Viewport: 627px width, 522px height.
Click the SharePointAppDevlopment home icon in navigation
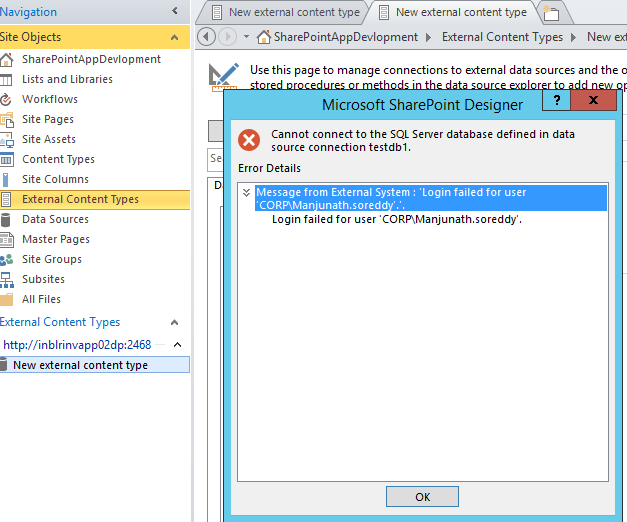[x=6, y=60]
